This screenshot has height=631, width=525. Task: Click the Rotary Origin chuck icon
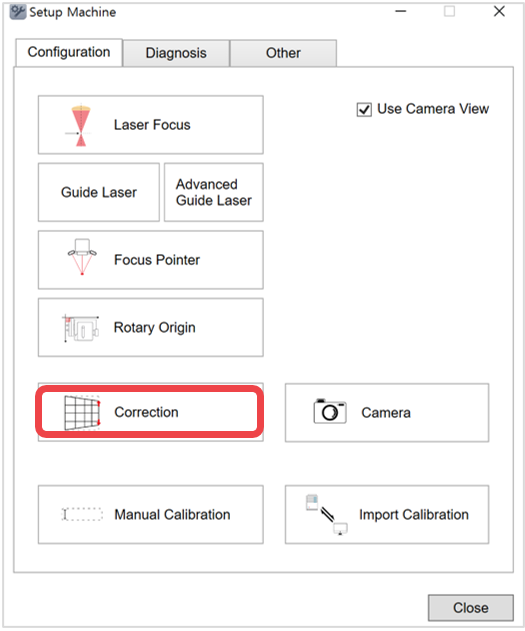80,328
